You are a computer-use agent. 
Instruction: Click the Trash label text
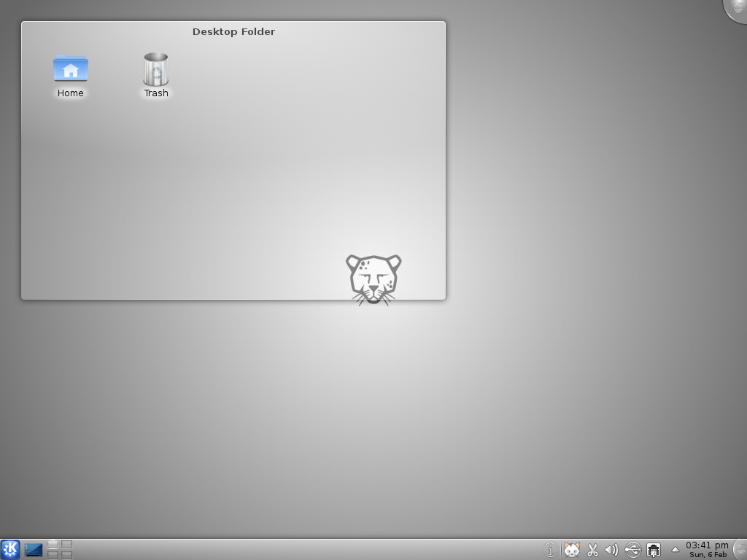pyautogui.click(x=156, y=93)
